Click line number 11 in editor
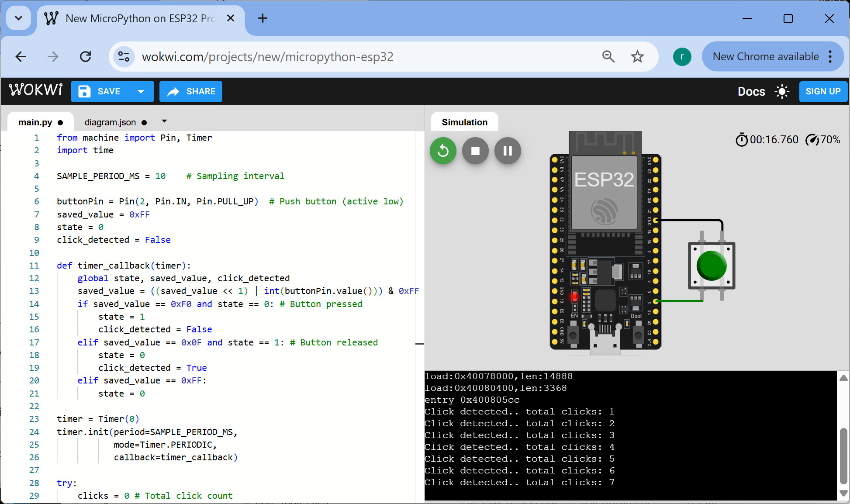The image size is (850, 504). (34, 266)
